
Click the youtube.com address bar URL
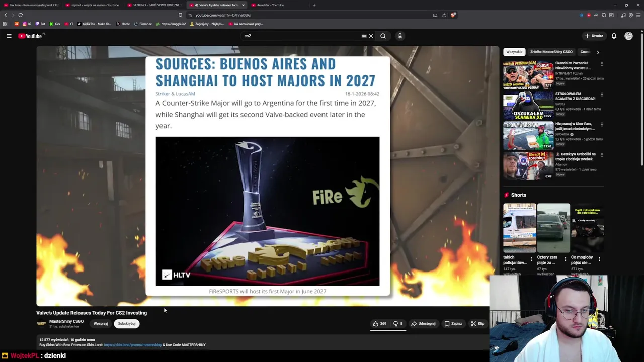[223, 15]
